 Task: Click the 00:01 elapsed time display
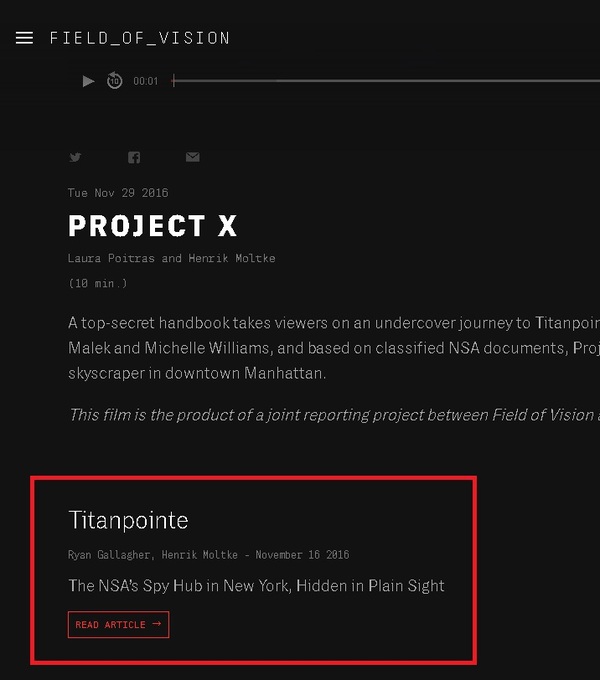point(146,82)
